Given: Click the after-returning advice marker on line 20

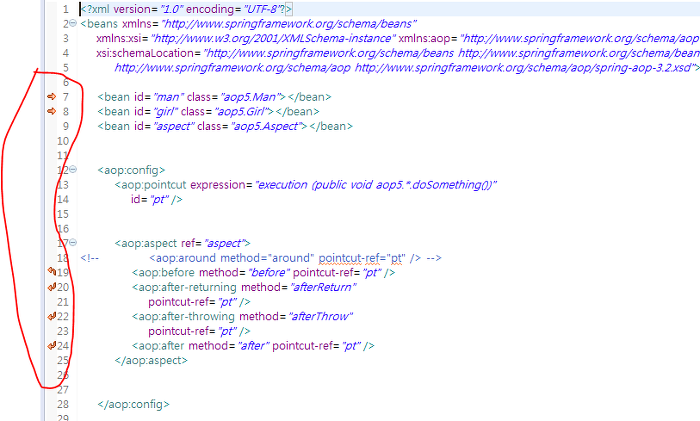Looking at the screenshot, I should pos(52,287).
